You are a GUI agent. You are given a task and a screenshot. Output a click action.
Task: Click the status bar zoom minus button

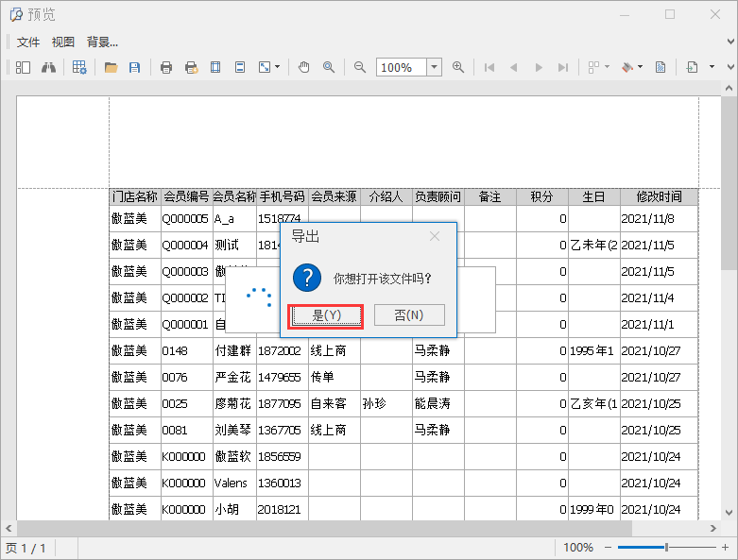[609, 548]
